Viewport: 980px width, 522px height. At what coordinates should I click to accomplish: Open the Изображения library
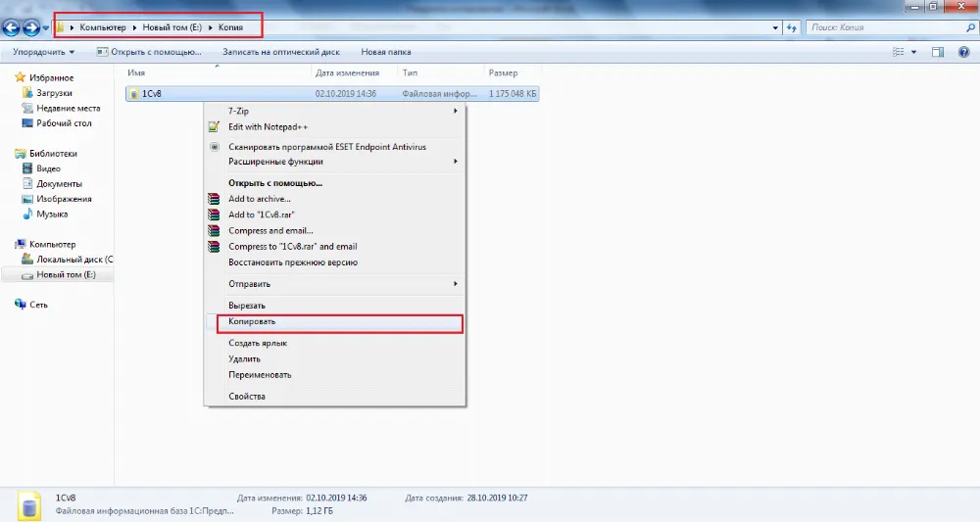coord(64,199)
